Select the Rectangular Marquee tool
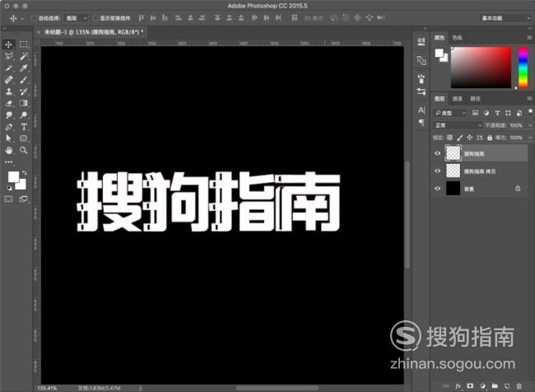This screenshot has width=535, height=392. pos(24,44)
